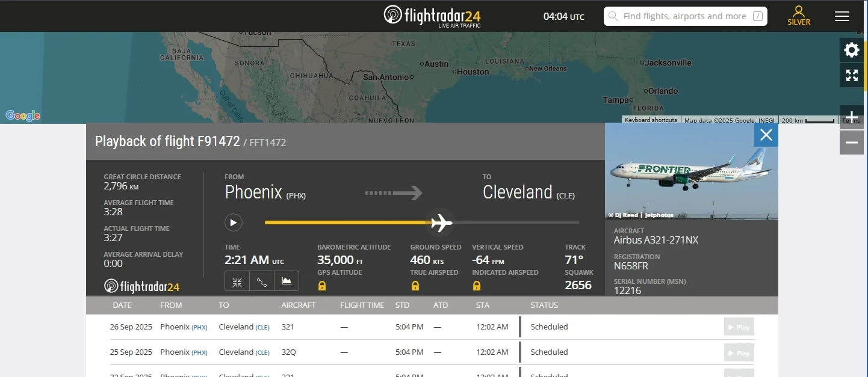Click the flight route path icon
Viewport: 868px width, 377px height.
point(262,281)
